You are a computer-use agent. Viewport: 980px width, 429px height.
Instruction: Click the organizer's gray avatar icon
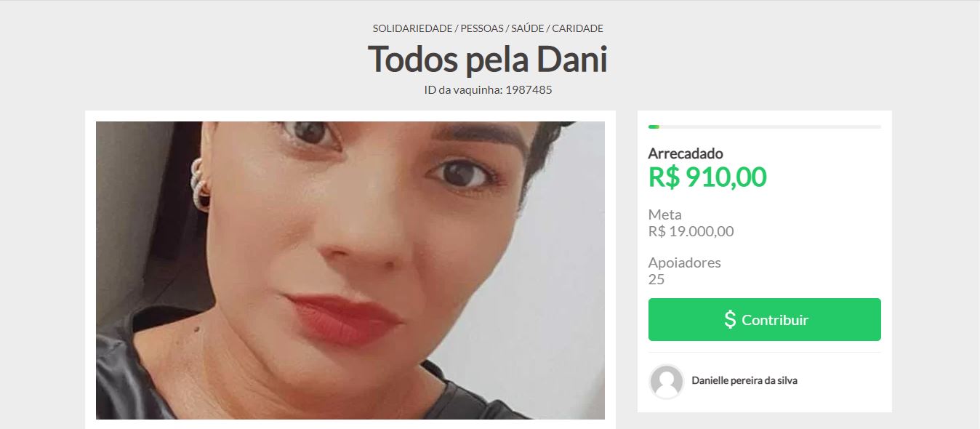(x=666, y=381)
